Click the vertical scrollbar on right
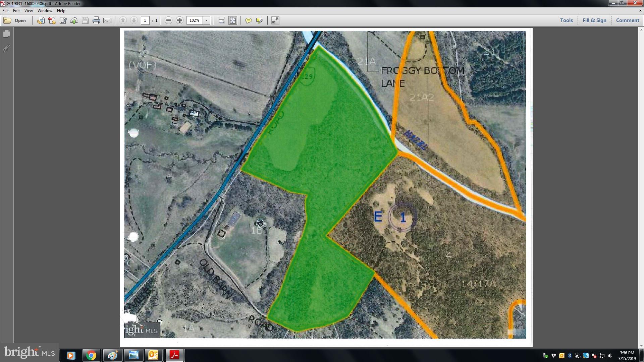Screen dimensions: 644x362 (641, 187)
